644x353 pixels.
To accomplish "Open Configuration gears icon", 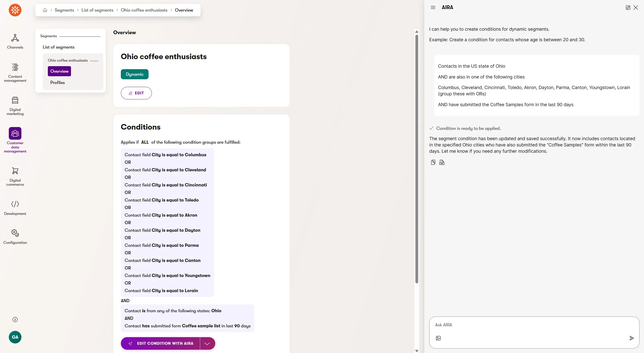I will (15, 233).
